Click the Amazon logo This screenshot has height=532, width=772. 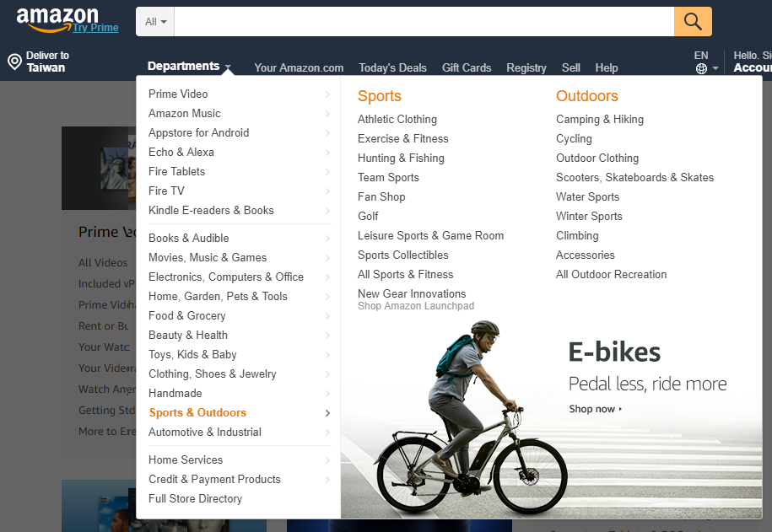click(57, 19)
